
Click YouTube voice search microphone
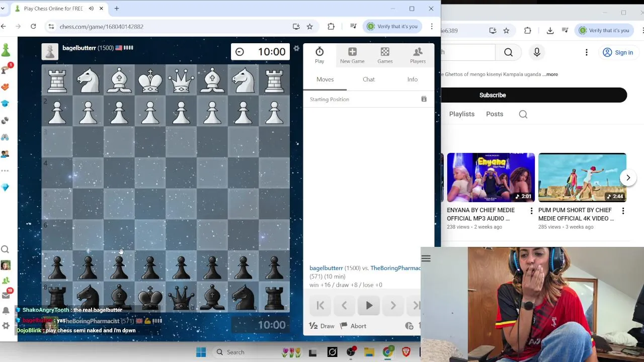(537, 52)
